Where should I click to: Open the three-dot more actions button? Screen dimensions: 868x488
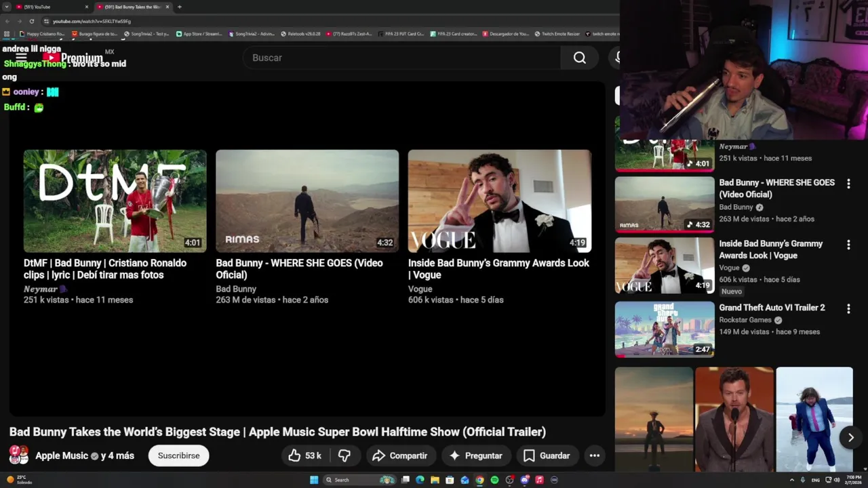pos(595,455)
